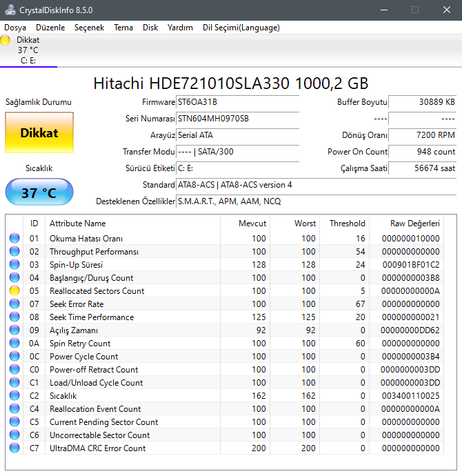Click the yellow Dikkat health status button
The width and height of the screenshot is (462, 476).
[x=39, y=132]
